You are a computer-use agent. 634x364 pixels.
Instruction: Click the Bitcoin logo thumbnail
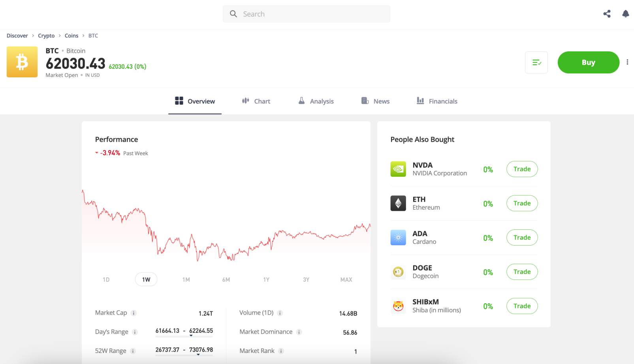click(22, 62)
